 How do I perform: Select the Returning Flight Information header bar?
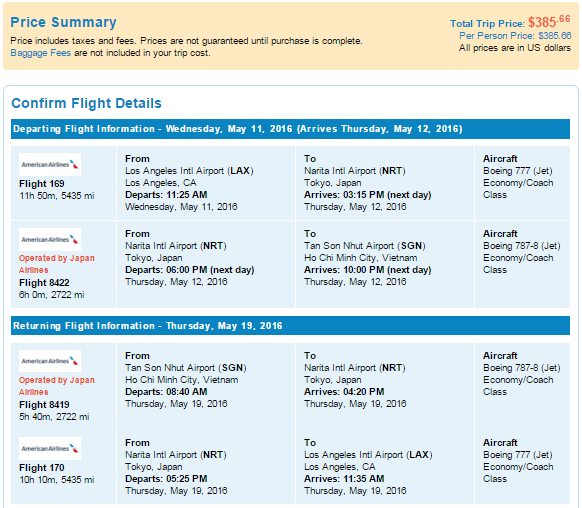click(x=290, y=325)
